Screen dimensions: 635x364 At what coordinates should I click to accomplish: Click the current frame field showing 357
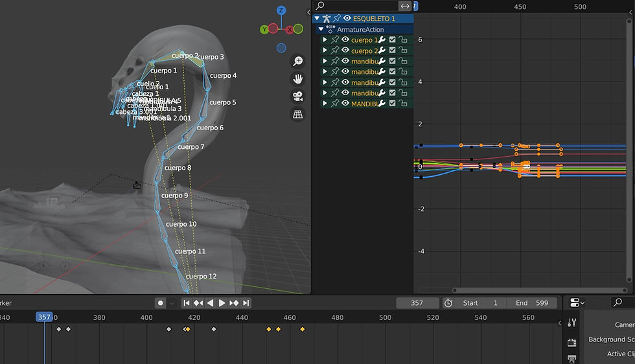click(417, 303)
